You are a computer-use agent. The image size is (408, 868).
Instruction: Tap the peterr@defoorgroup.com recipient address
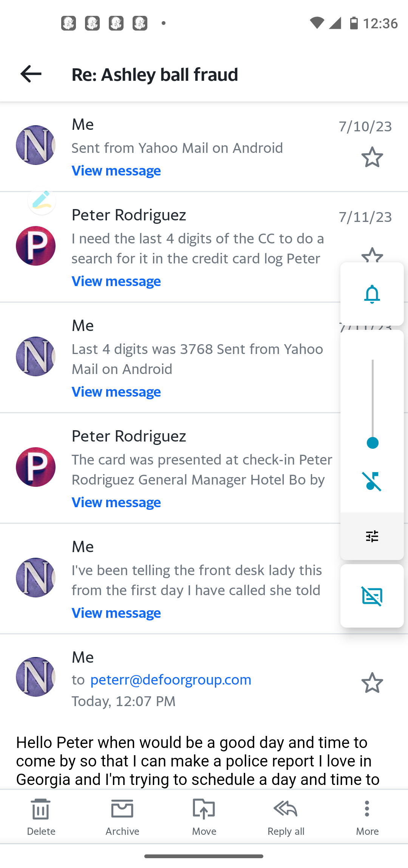tap(171, 680)
